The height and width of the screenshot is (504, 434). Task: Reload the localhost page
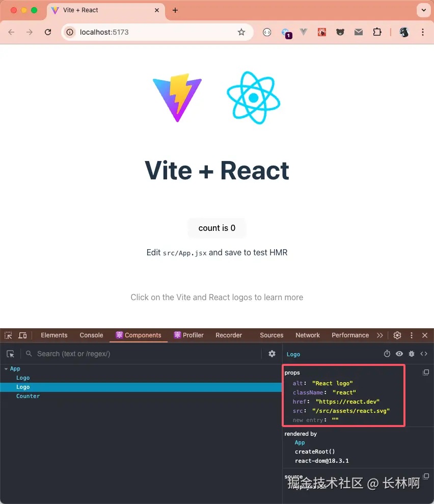coord(48,32)
